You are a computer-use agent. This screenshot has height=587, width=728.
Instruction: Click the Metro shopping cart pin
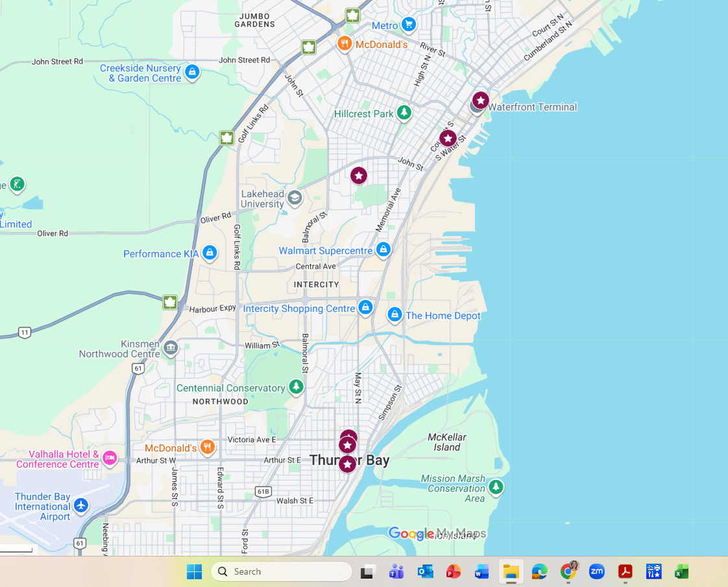pyautogui.click(x=409, y=24)
